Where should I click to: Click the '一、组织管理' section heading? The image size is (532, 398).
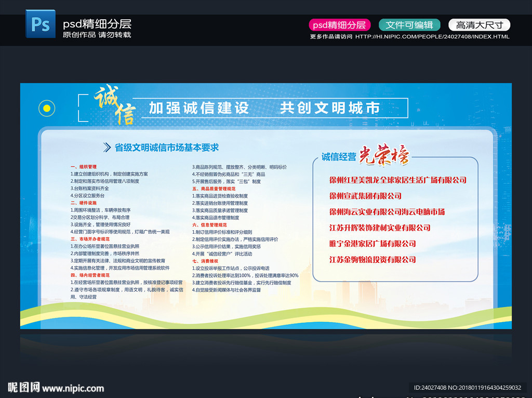click(x=84, y=167)
